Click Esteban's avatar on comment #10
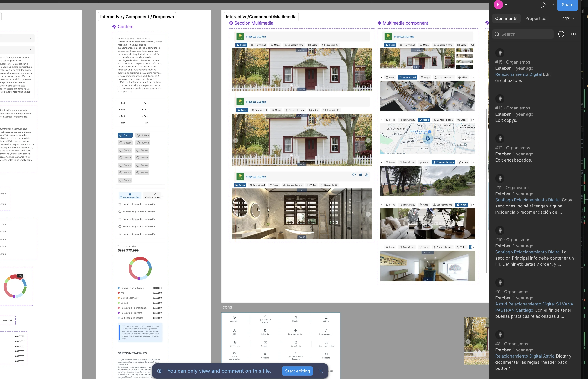The width and height of the screenshot is (588, 379). click(500, 231)
